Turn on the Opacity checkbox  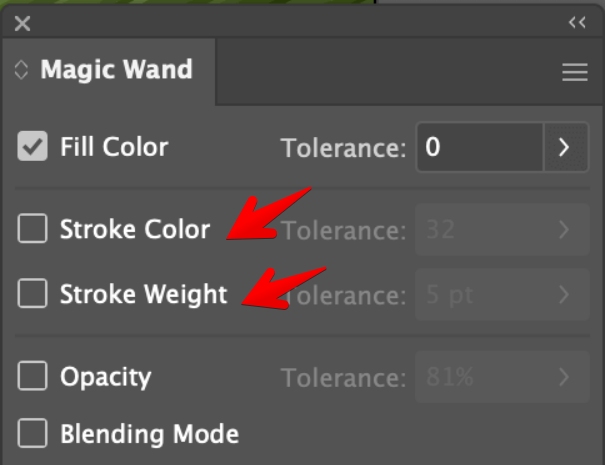coord(33,376)
